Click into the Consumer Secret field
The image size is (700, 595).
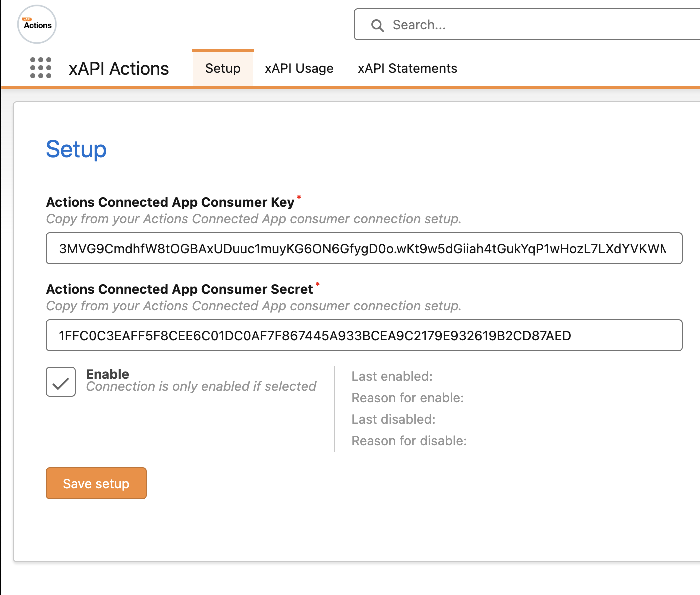click(x=364, y=335)
